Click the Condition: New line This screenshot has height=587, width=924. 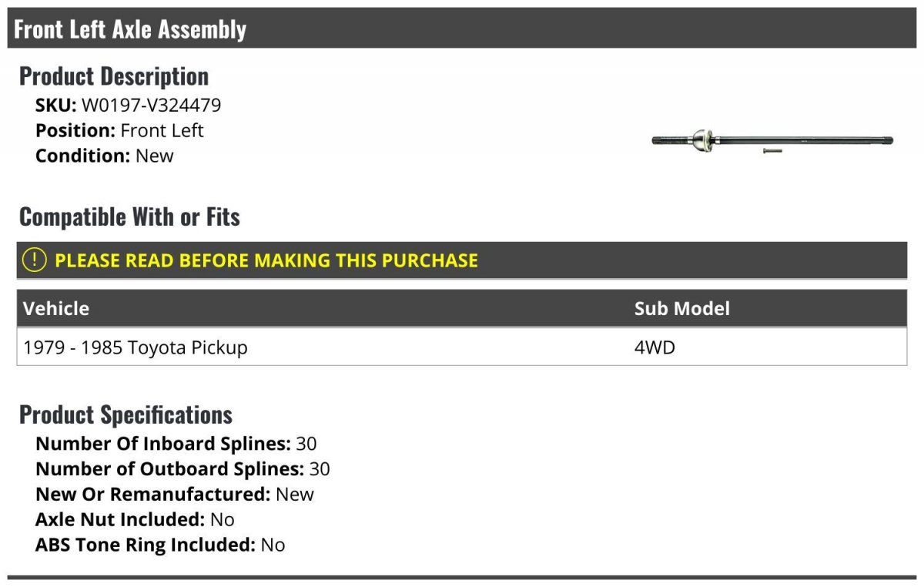click(x=104, y=156)
